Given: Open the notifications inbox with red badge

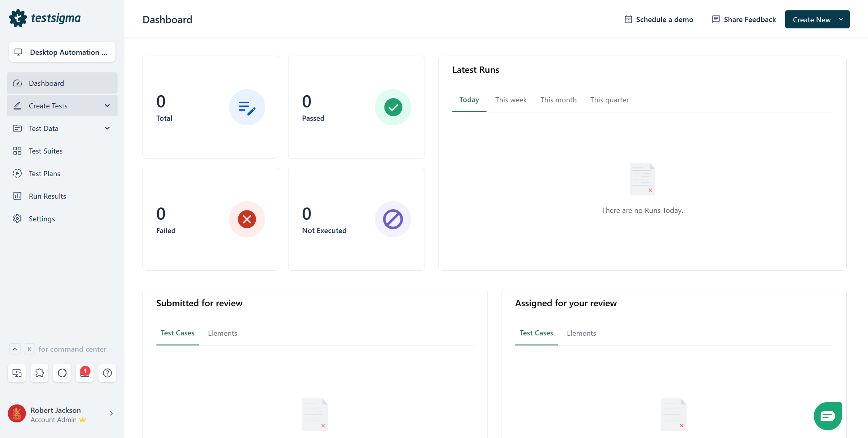Looking at the screenshot, I should (x=84, y=373).
